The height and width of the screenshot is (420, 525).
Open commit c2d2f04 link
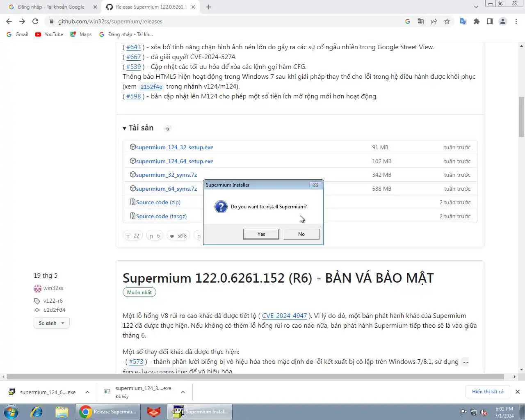54,310
